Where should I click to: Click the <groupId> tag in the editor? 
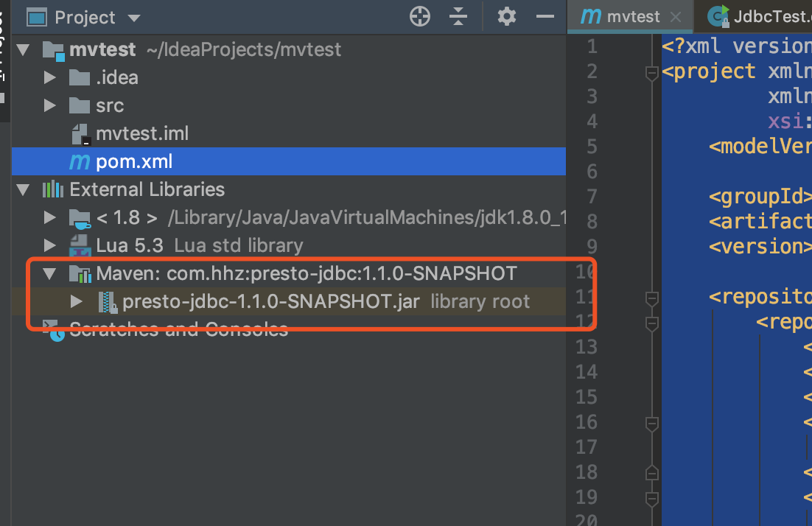pos(760,197)
